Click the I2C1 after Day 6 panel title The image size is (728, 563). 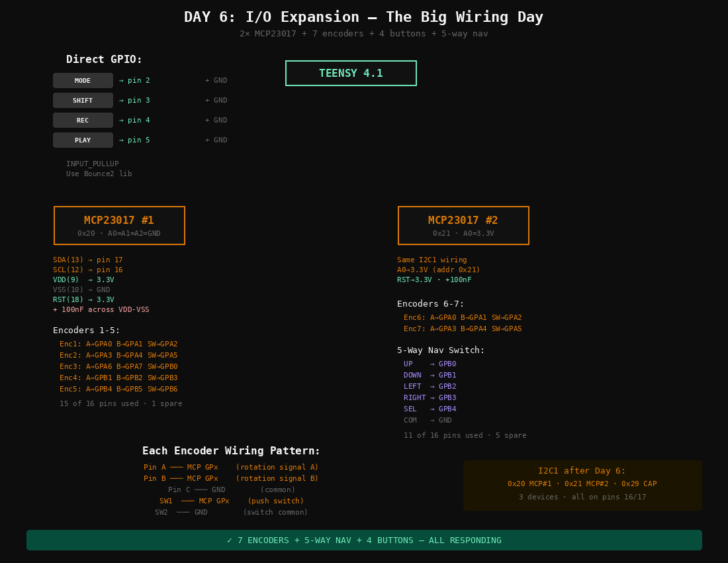[x=582, y=470]
